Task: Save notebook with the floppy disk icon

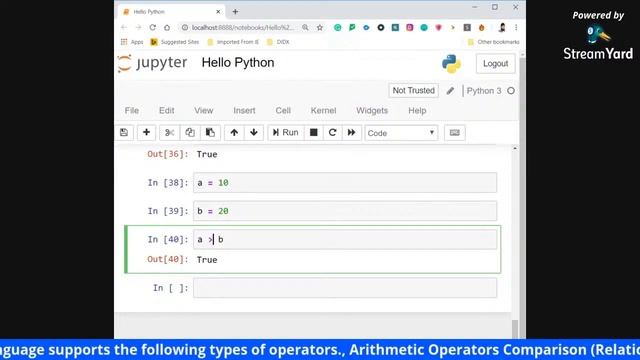Action: 124,133
